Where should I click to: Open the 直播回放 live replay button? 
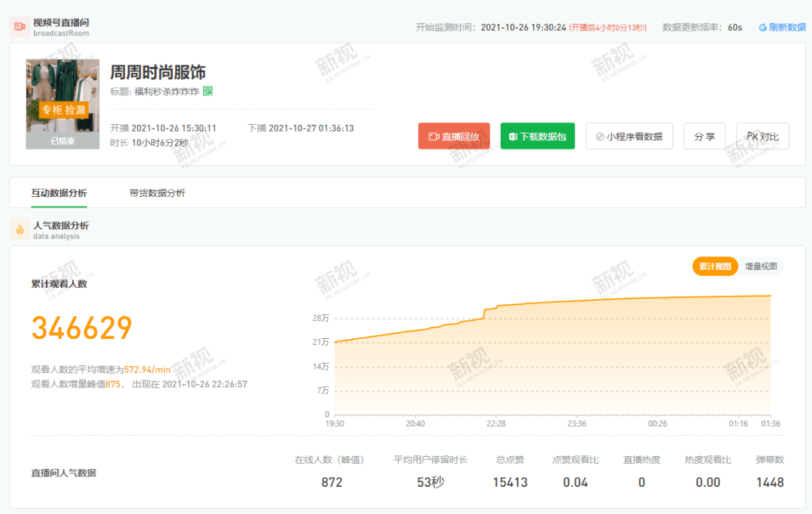click(x=454, y=136)
